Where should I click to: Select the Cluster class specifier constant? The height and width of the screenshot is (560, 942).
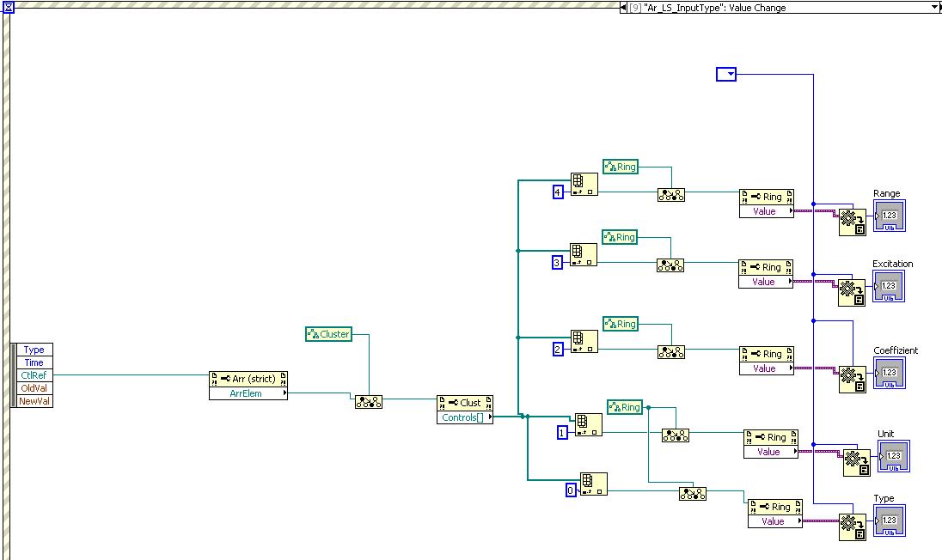328,334
